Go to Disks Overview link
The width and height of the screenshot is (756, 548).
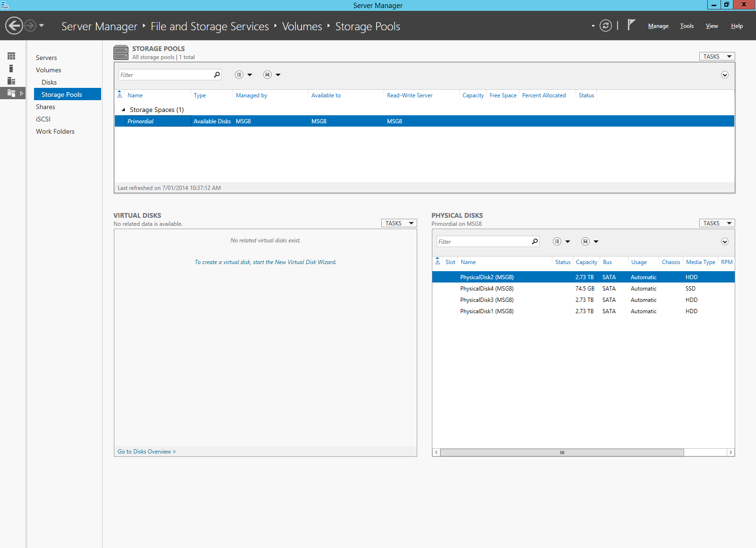tap(146, 452)
